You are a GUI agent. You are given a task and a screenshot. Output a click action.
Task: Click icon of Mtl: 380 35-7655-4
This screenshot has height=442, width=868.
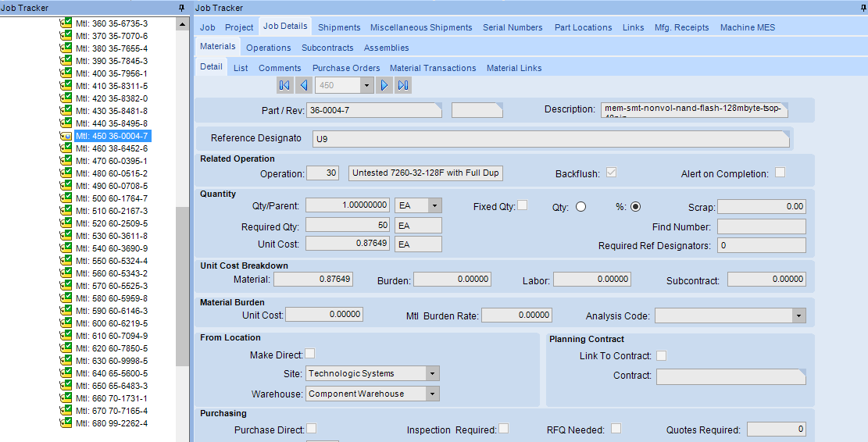point(66,48)
